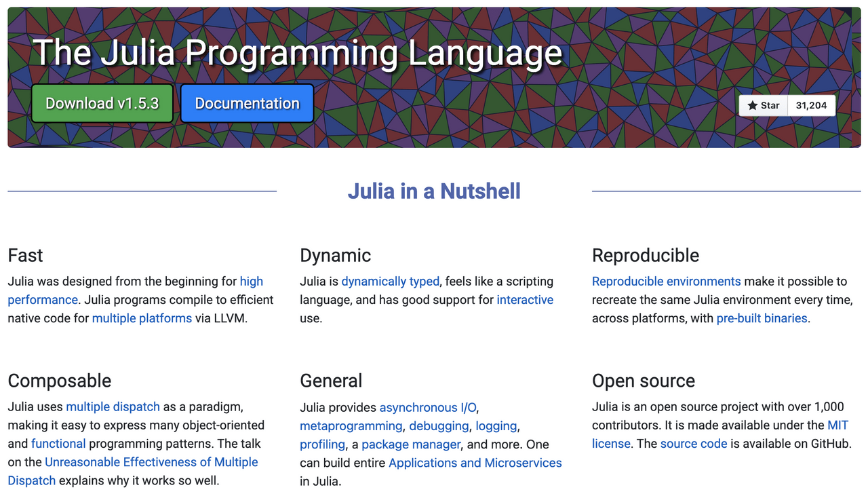Open the 'logging' link
The width and height of the screenshot is (868, 498).
496,425
